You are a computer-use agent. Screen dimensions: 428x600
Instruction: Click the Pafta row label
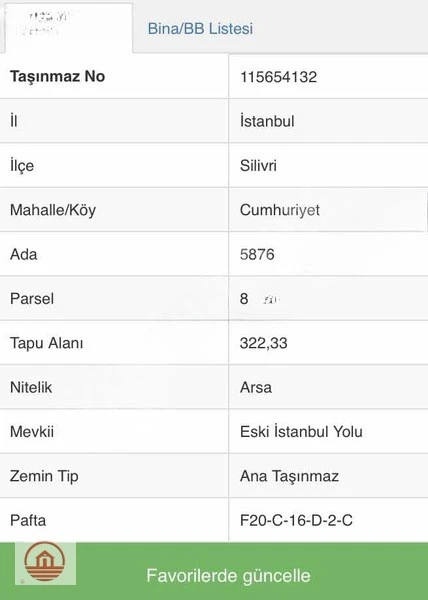pyautogui.click(x=28, y=520)
